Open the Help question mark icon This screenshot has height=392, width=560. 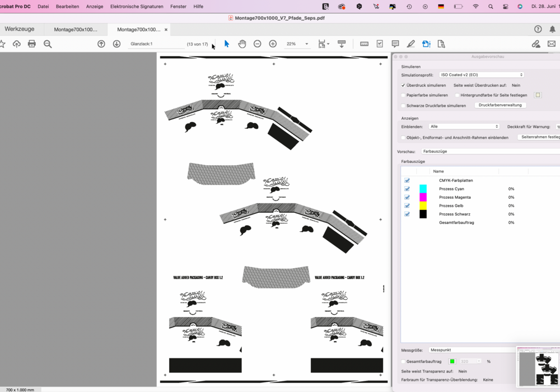(x=538, y=29)
